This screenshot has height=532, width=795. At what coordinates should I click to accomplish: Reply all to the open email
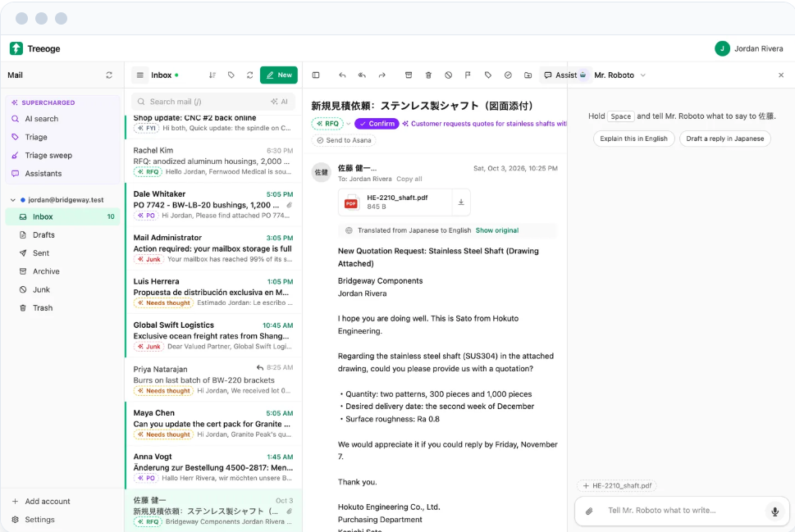click(x=362, y=75)
